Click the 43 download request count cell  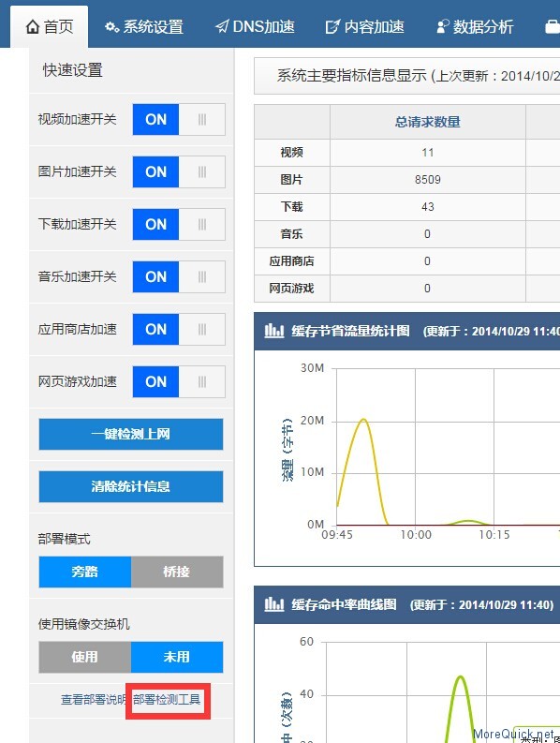[x=427, y=207]
